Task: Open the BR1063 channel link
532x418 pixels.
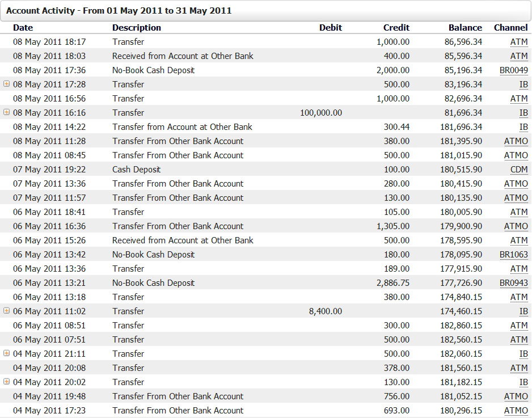Action: (x=514, y=255)
